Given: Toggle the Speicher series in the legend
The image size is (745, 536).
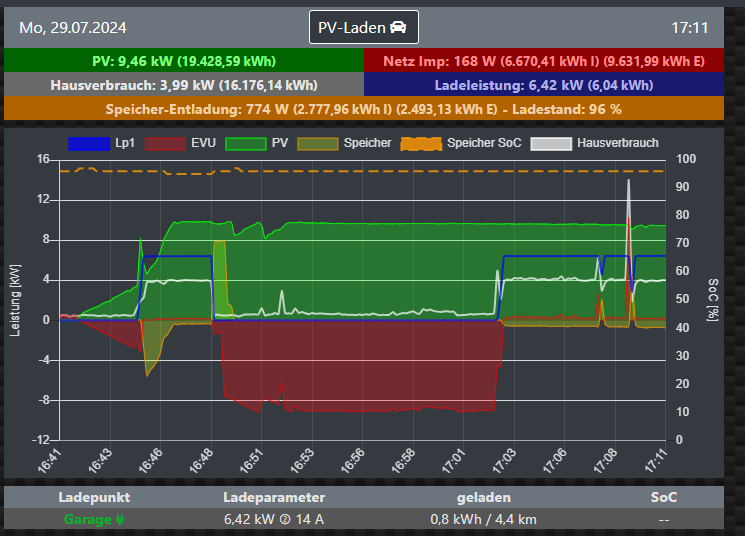Looking at the screenshot, I should tap(367, 143).
